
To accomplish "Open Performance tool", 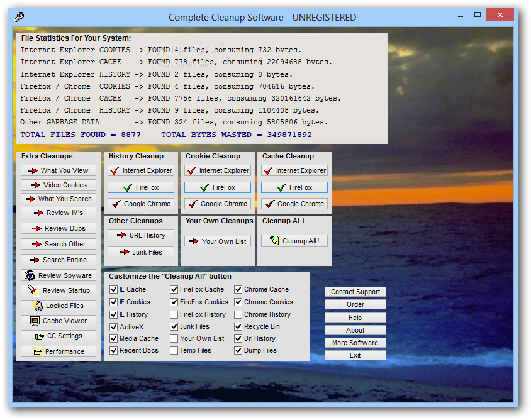I will 59,351.
